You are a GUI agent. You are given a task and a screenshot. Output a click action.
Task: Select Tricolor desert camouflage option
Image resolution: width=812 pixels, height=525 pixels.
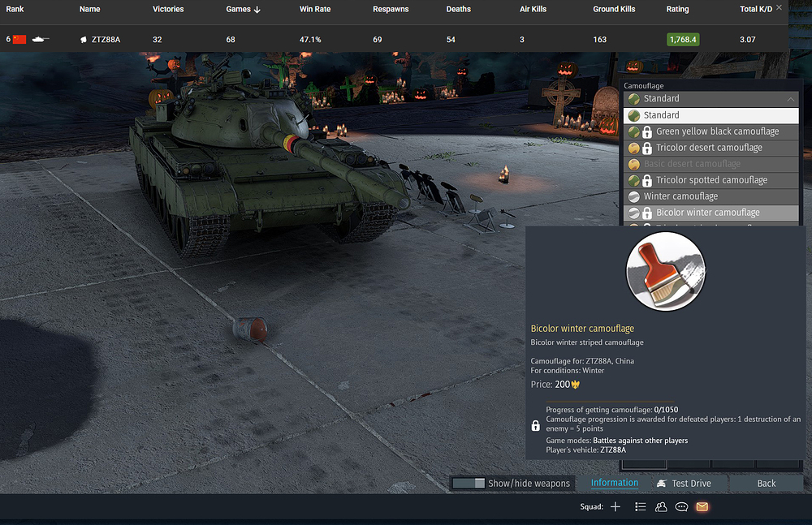[x=711, y=148]
